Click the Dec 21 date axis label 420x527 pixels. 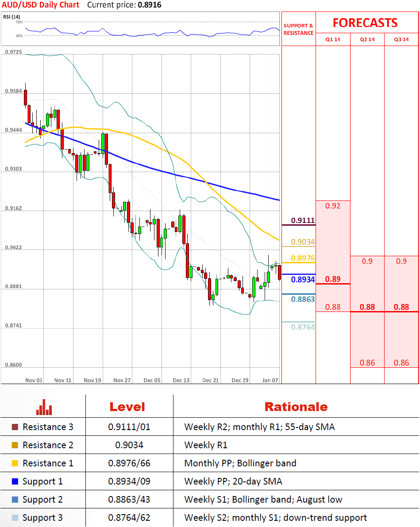211,380
